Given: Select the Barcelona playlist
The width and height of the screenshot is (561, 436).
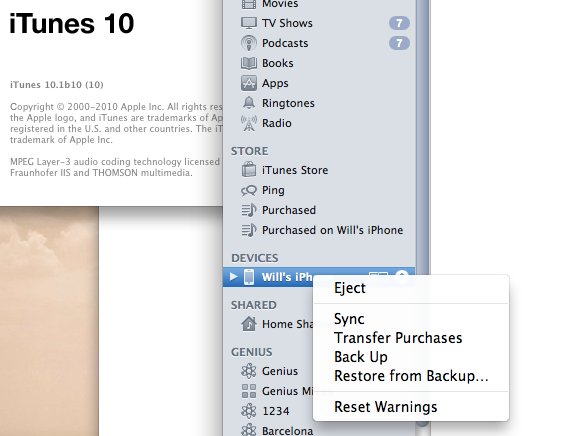Looking at the screenshot, I should tap(287, 431).
